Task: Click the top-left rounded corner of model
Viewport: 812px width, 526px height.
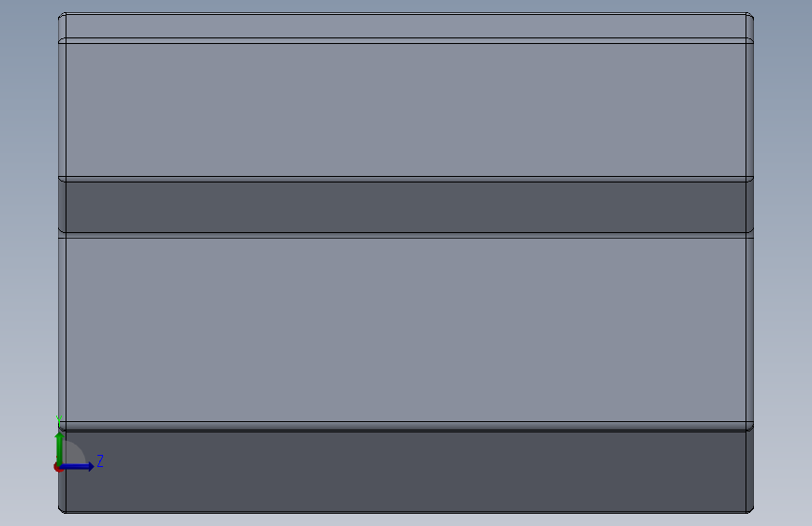Action: tap(62, 17)
